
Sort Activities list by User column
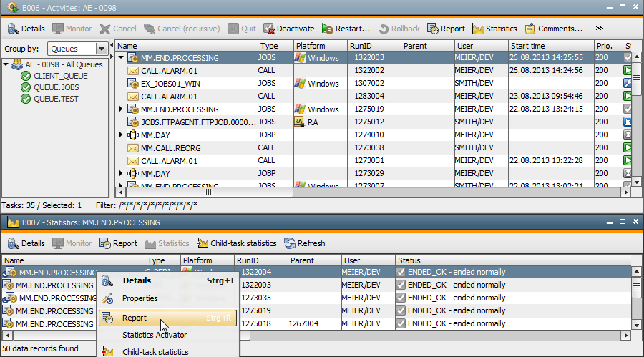tap(481, 46)
